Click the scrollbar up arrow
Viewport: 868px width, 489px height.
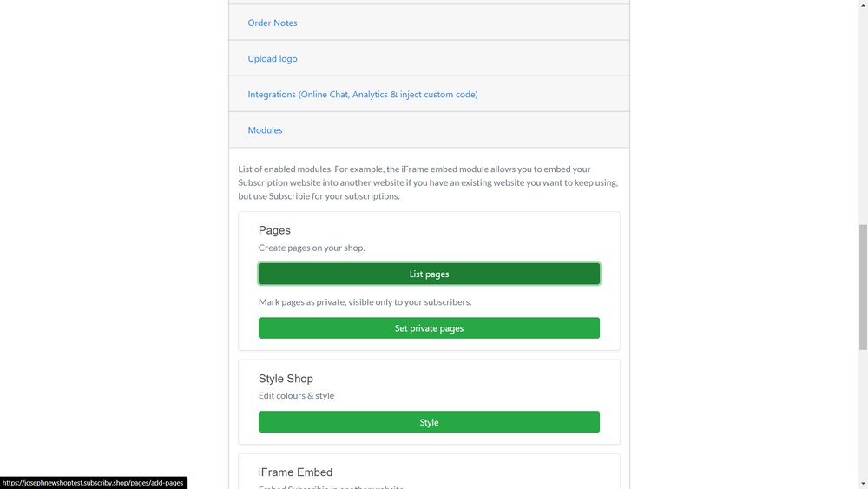(x=863, y=4)
